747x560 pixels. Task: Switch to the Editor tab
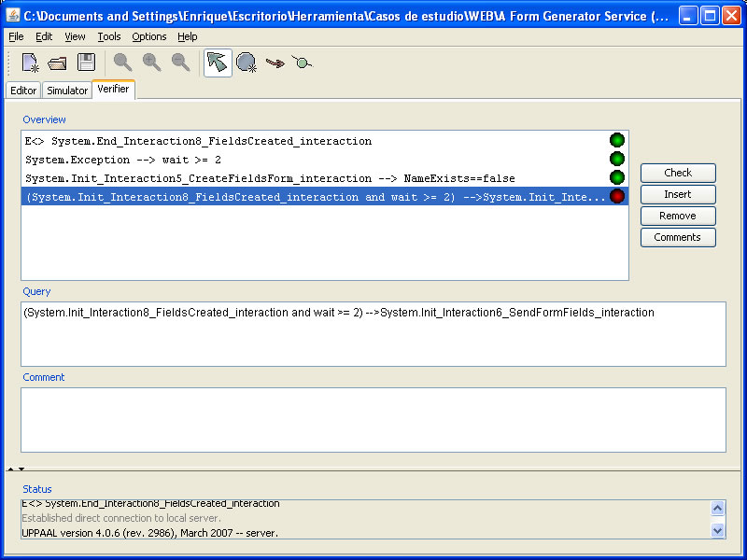[x=23, y=91]
